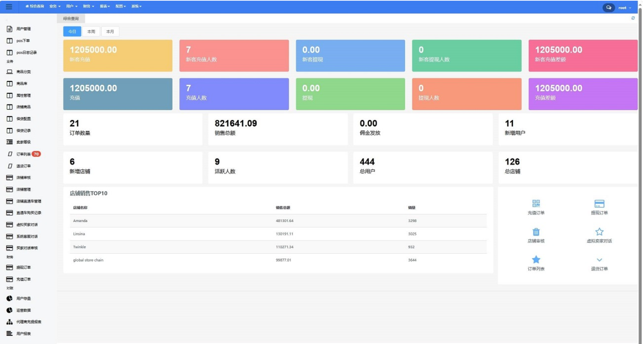Expand the 业务 dropdown in top navigation
644x344 pixels.
point(55,6)
